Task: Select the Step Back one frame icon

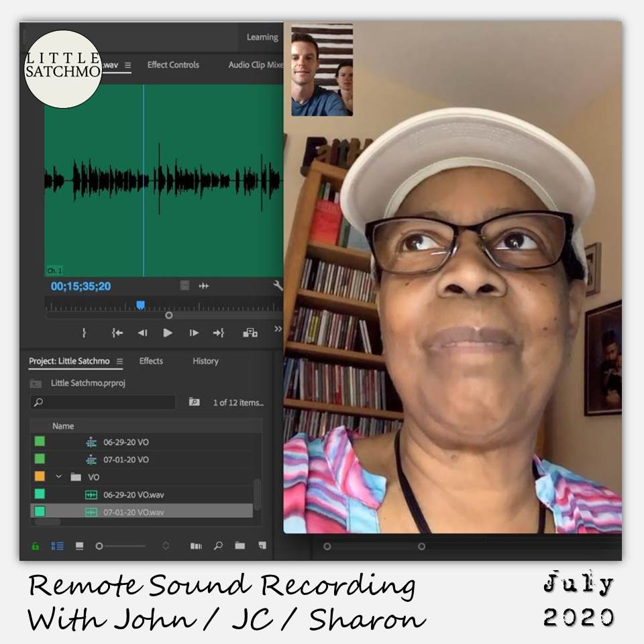Action: coord(143,333)
